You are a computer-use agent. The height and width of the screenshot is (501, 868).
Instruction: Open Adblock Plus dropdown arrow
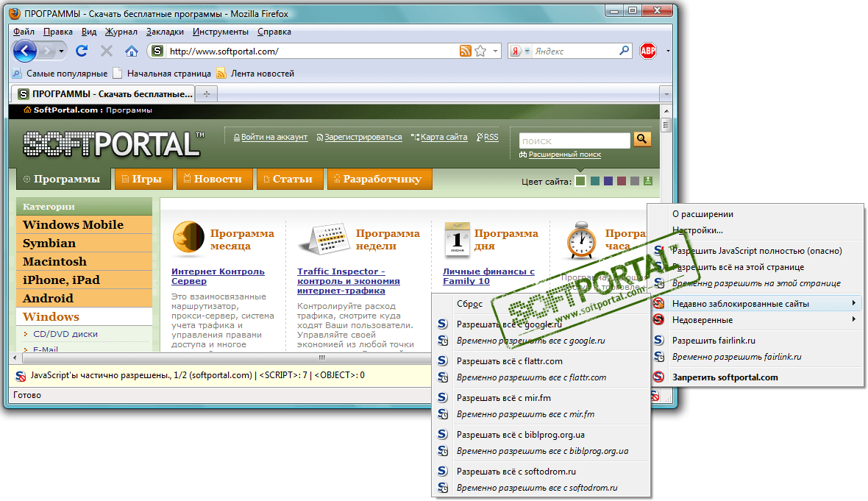[x=668, y=51]
